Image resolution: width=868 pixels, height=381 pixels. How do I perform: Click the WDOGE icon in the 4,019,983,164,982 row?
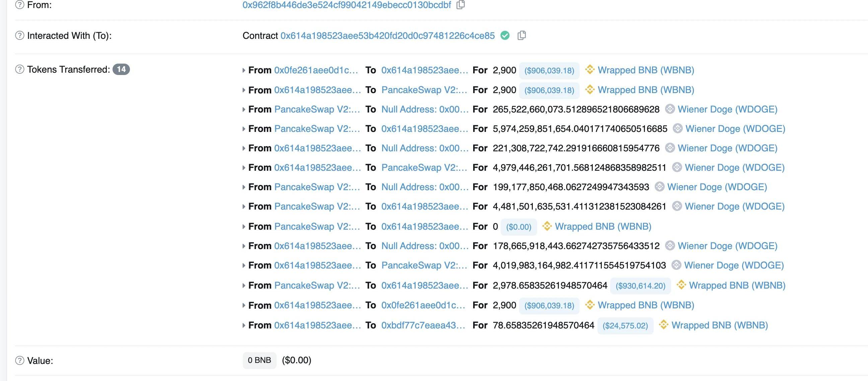pyautogui.click(x=676, y=265)
